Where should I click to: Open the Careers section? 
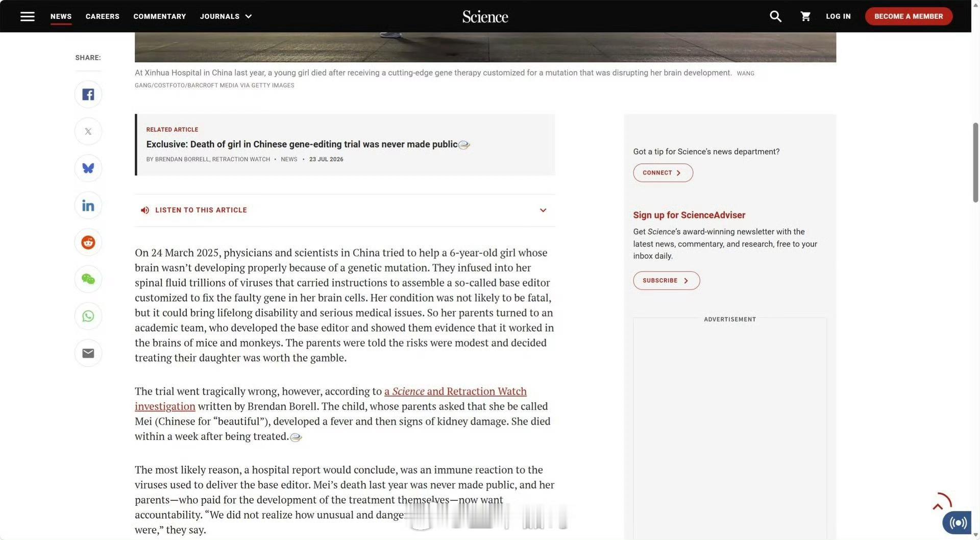pyautogui.click(x=103, y=16)
